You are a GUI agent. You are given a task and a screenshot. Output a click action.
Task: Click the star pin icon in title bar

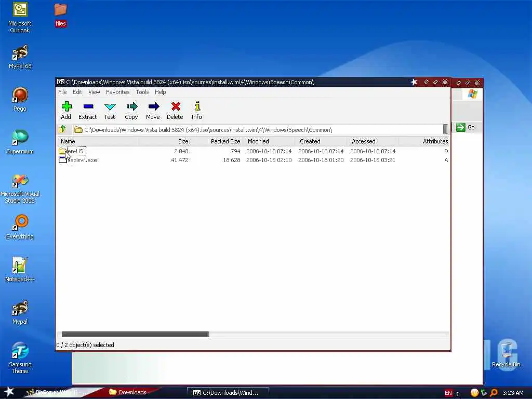coord(414,82)
